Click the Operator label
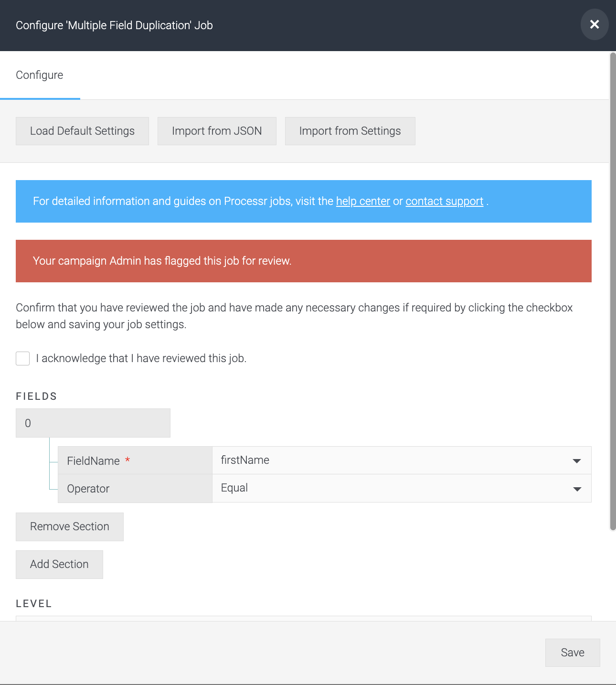 tap(88, 489)
